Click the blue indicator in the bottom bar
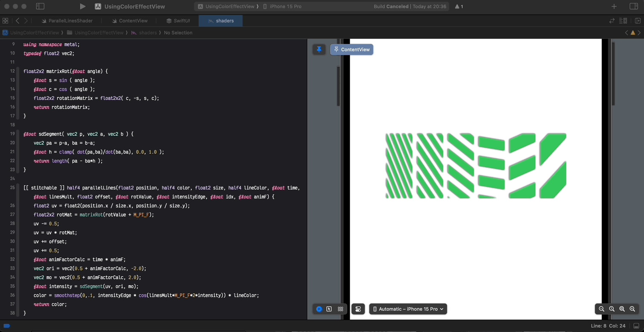This screenshot has width=644, height=332. [7, 326]
